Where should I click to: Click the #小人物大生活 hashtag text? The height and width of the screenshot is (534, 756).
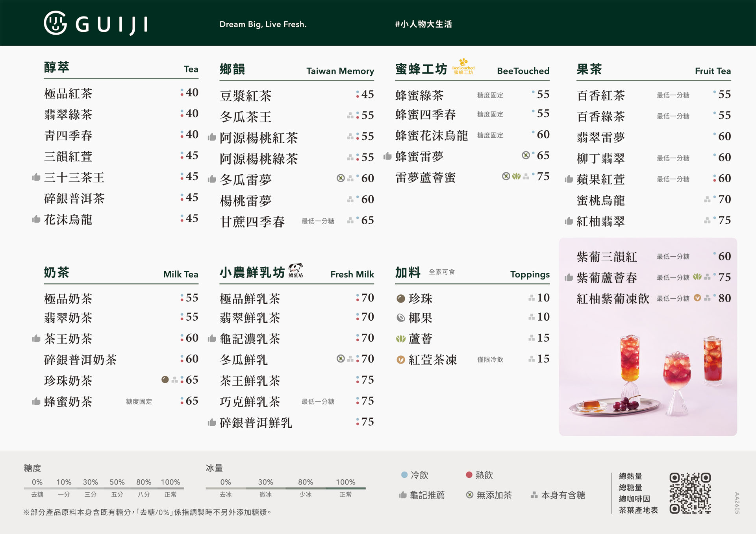pyautogui.click(x=423, y=24)
